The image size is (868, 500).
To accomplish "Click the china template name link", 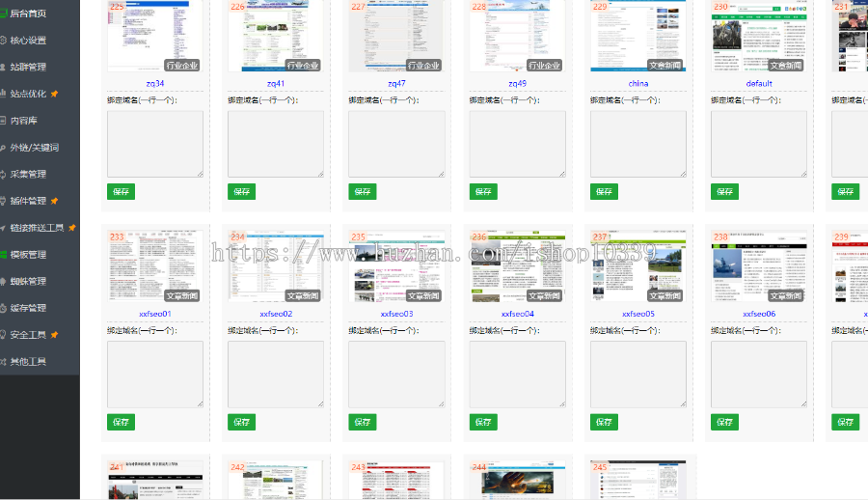I will (x=637, y=83).
